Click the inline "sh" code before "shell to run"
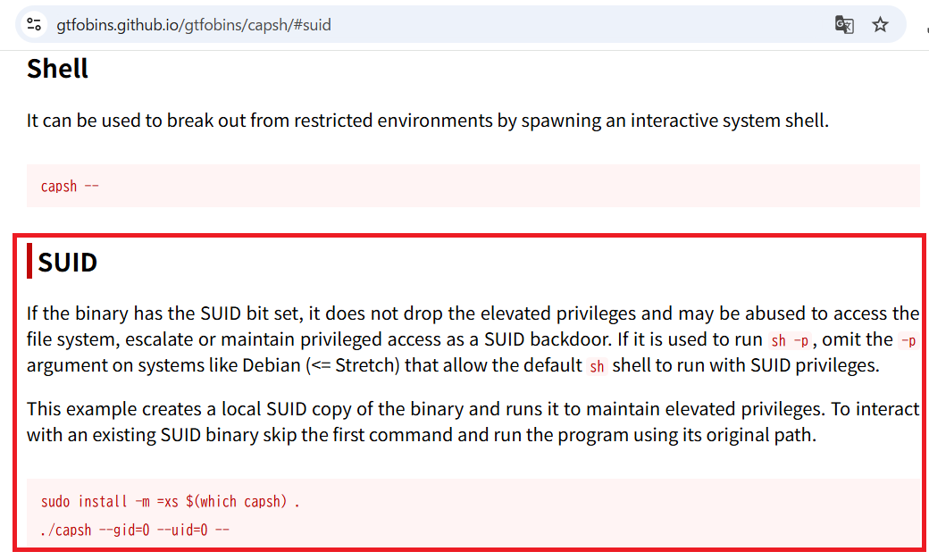 598,365
